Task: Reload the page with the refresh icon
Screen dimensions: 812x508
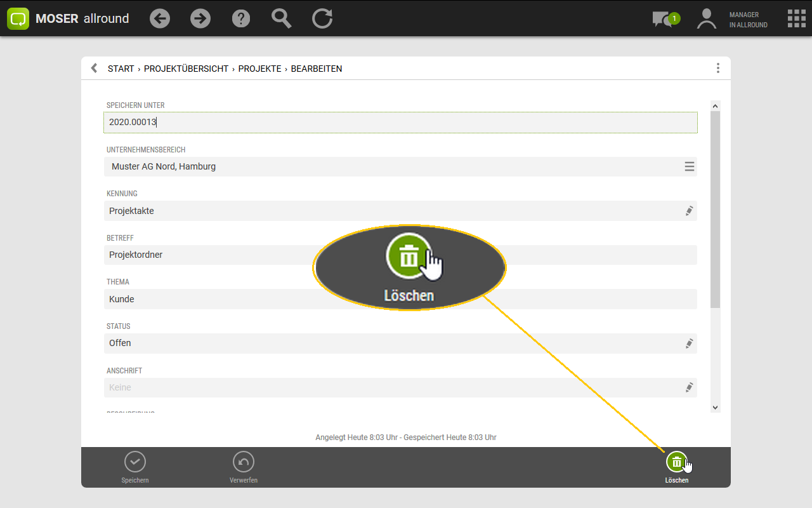Action: [322, 18]
